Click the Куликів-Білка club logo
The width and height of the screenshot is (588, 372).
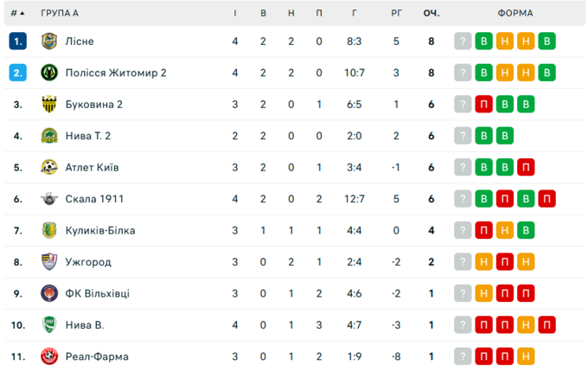(x=49, y=230)
